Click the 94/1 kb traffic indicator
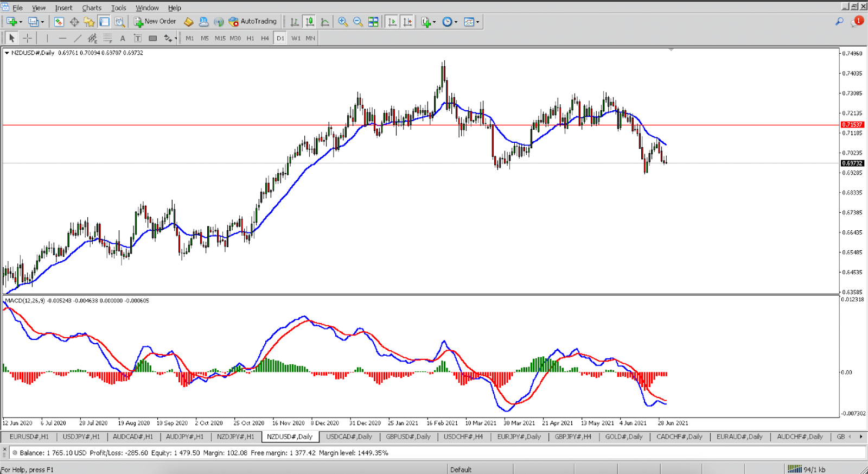The height and width of the screenshot is (474, 868). coord(814,470)
